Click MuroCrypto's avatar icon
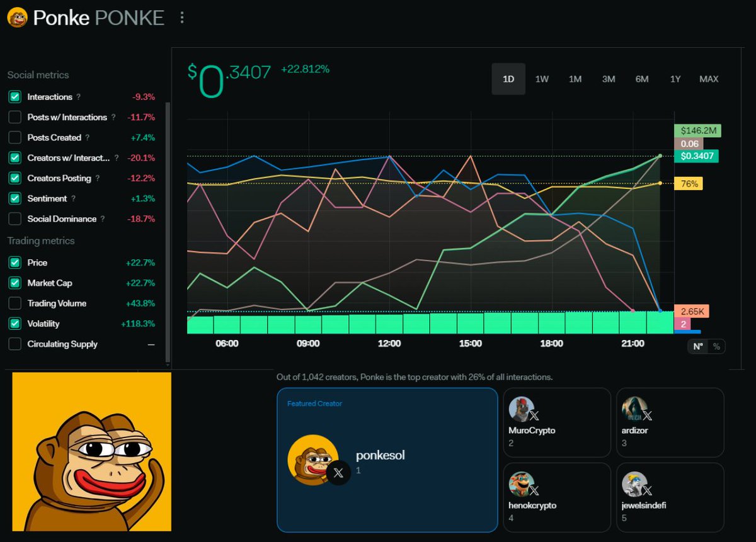 (521, 409)
